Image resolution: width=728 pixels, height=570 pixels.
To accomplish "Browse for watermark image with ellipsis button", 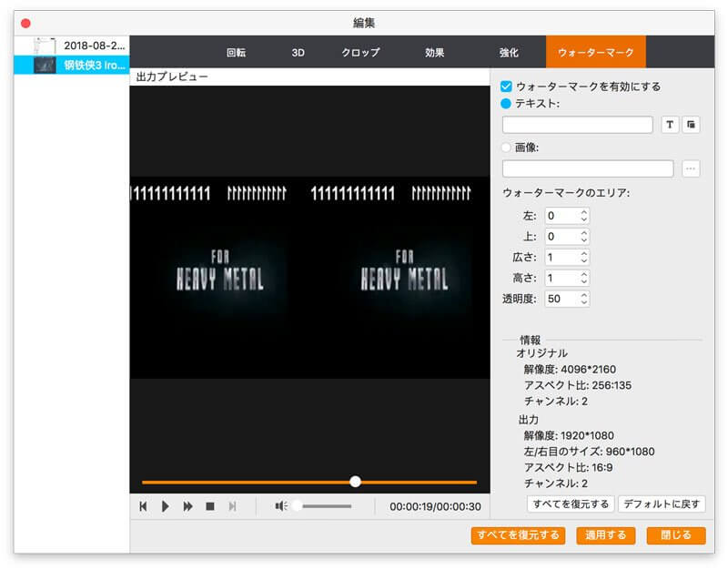I will tap(691, 168).
